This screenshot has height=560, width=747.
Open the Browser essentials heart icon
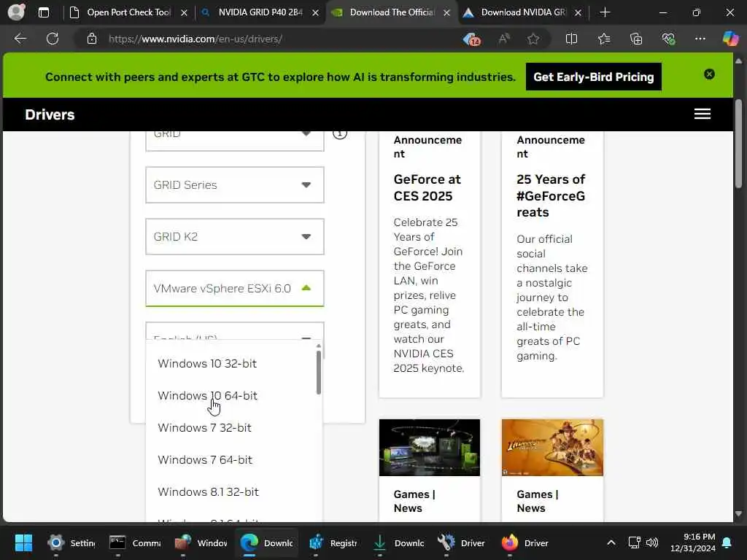[668, 39]
